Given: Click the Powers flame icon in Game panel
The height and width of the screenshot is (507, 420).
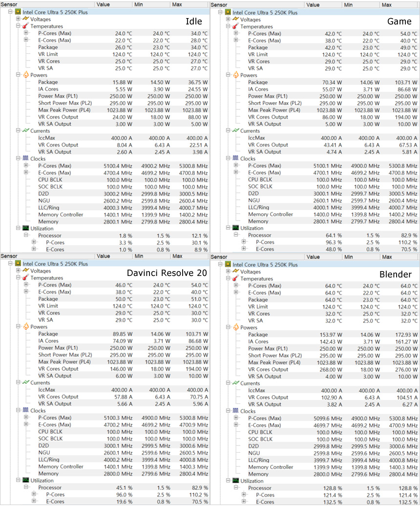Looking at the screenshot, I should pyautogui.click(x=235, y=75).
